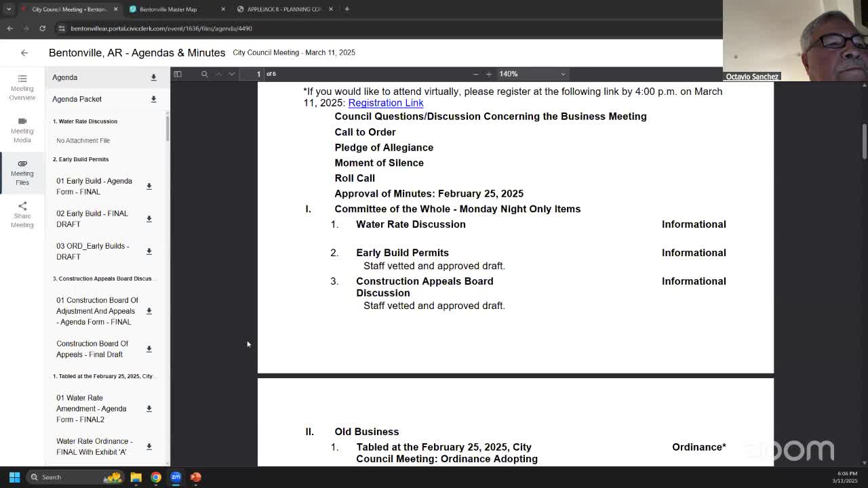Click the browser forward button

pos(26,28)
